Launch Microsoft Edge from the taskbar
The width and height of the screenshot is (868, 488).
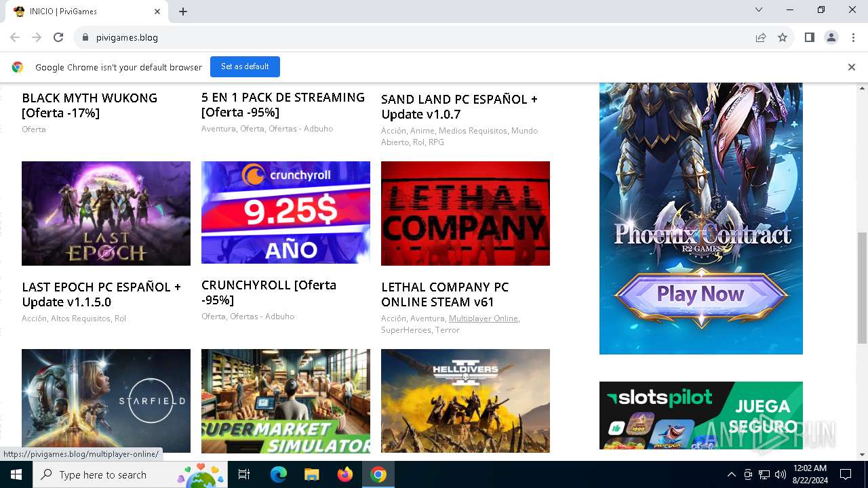279,474
